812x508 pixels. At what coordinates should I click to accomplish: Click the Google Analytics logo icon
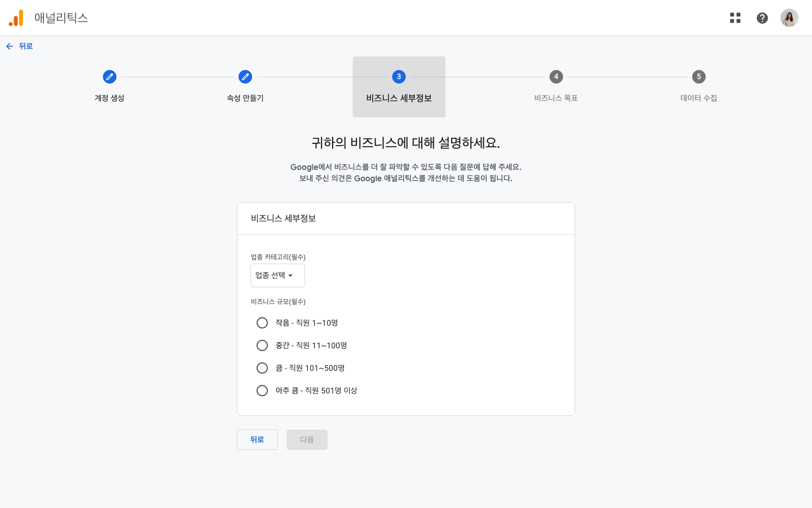16,18
